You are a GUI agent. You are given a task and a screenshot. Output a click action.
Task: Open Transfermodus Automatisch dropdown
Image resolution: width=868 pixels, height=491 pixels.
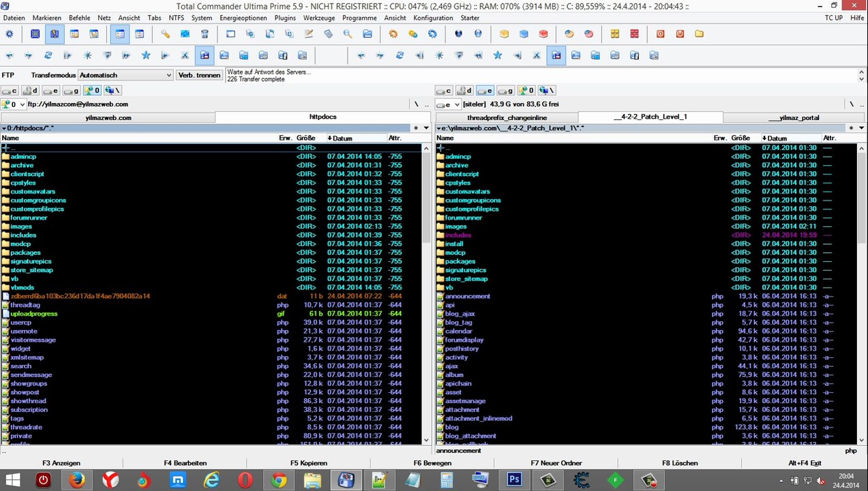point(126,75)
